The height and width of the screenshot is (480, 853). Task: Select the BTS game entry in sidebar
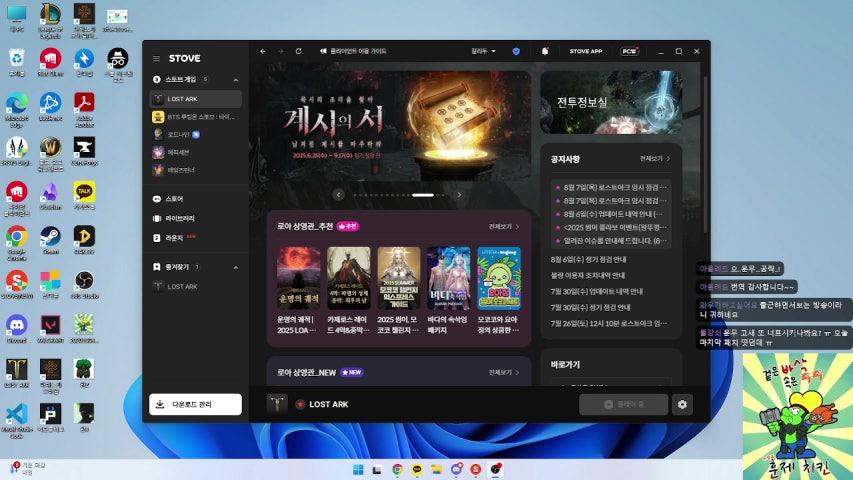[196, 117]
